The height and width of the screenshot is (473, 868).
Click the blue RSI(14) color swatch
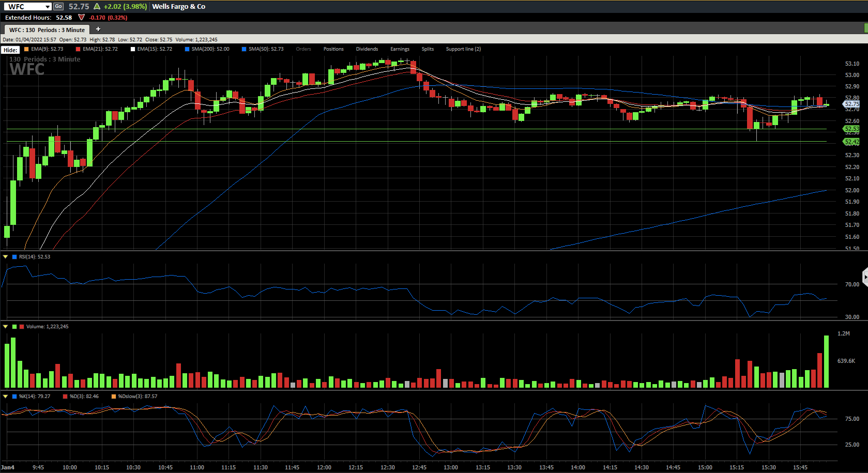pos(14,257)
